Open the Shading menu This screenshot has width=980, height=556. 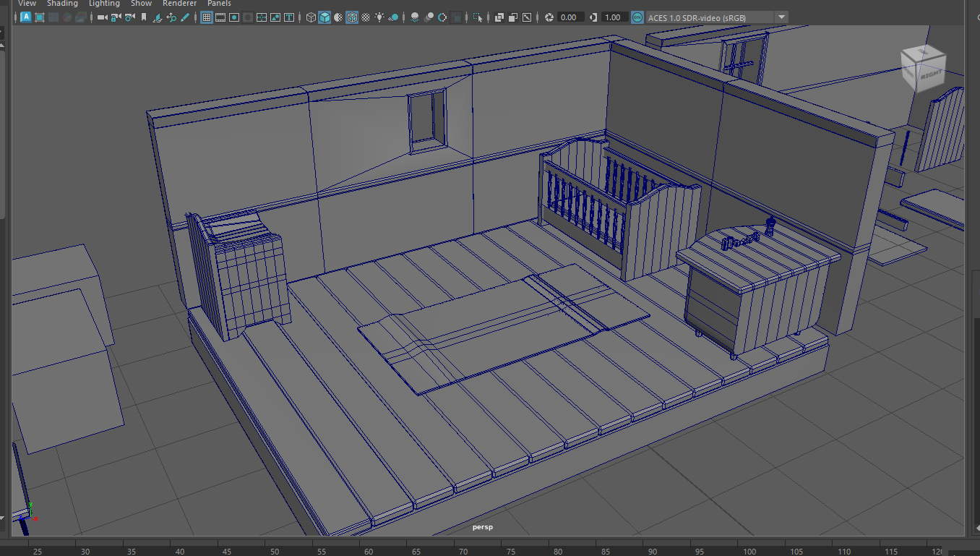(x=62, y=4)
